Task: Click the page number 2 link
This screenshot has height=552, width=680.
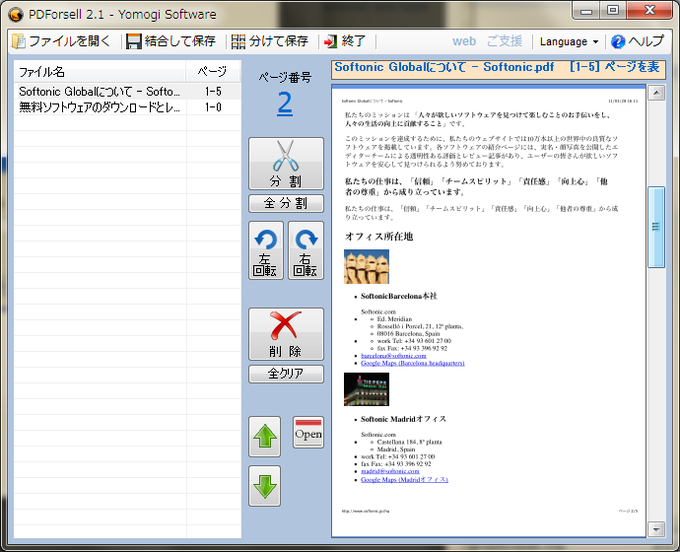Action: 285,103
